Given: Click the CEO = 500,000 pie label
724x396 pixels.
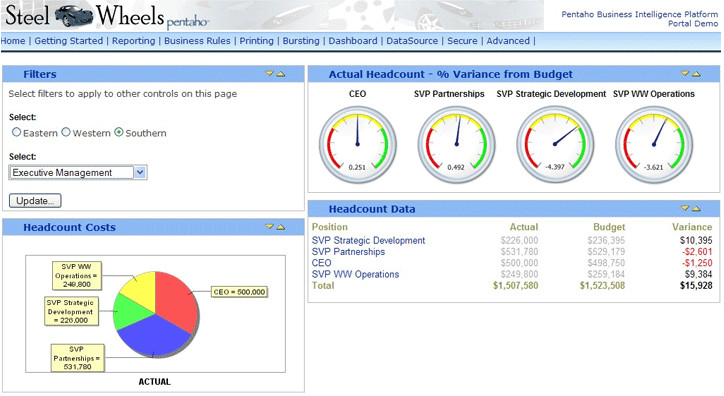Looking at the screenshot, I should tap(239, 292).
